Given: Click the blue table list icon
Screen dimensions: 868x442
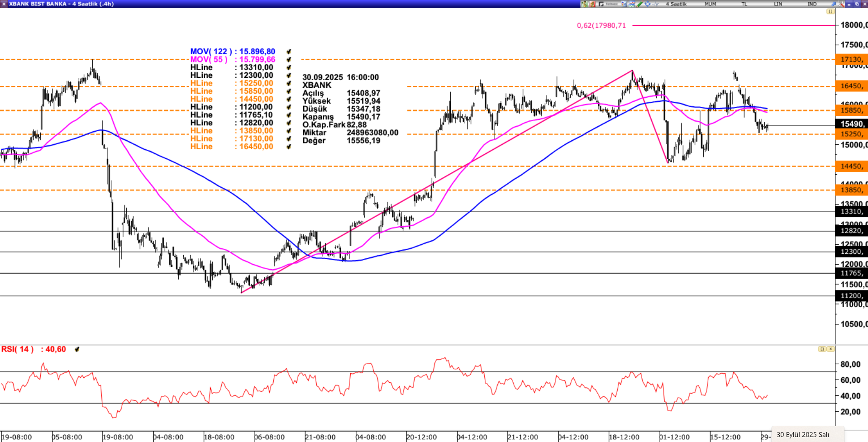Looking at the screenshot, I should [x=624, y=4].
